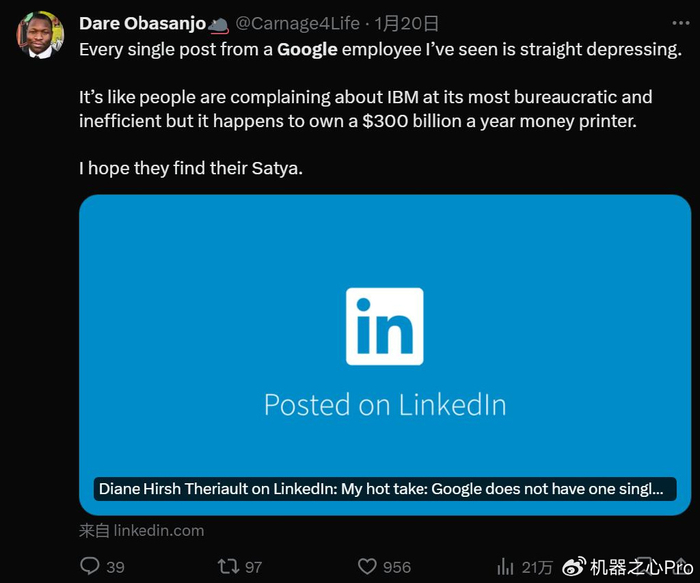Click the 'Posted on LinkedIn' text

[x=385, y=404]
